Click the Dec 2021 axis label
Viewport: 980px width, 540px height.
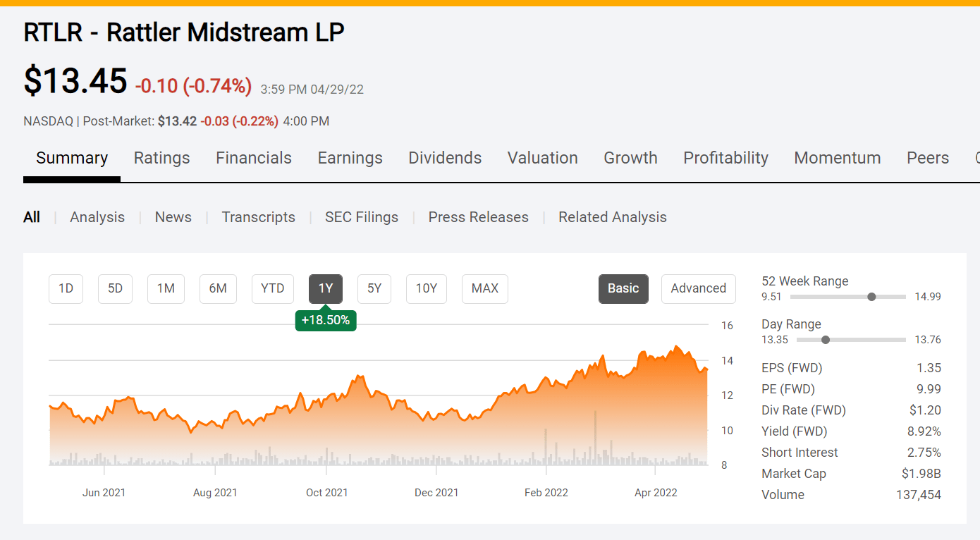coord(436,493)
